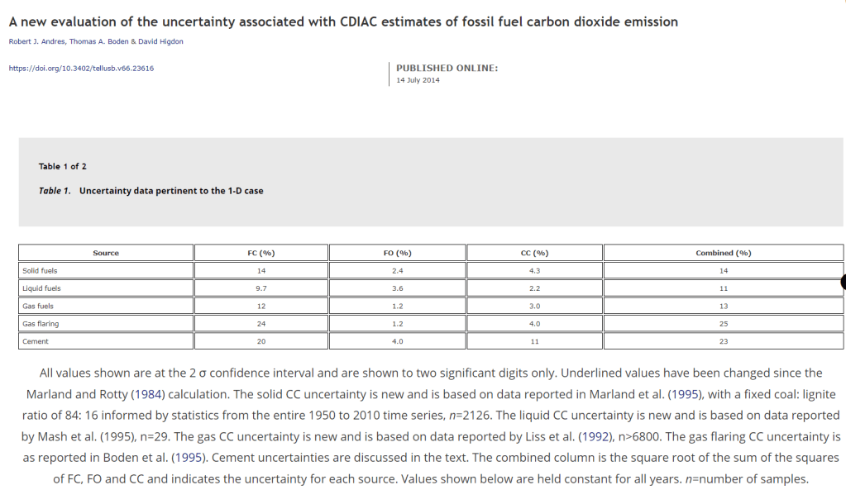Click the CC (%) column header
Screen dimensions: 846x504
coord(534,253)
